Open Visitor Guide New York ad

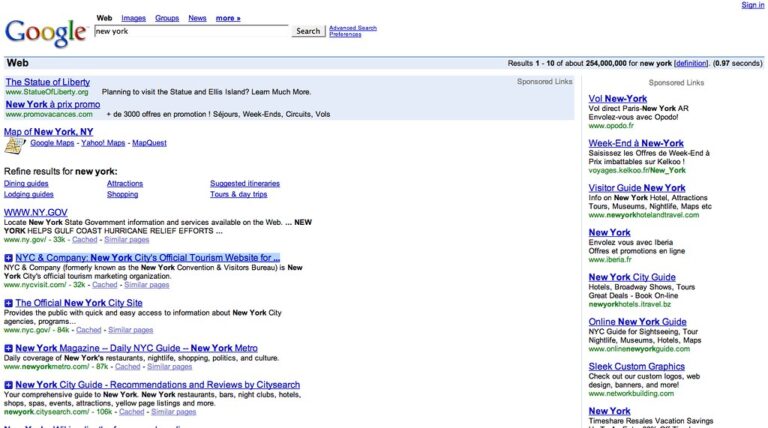[637, 188]
